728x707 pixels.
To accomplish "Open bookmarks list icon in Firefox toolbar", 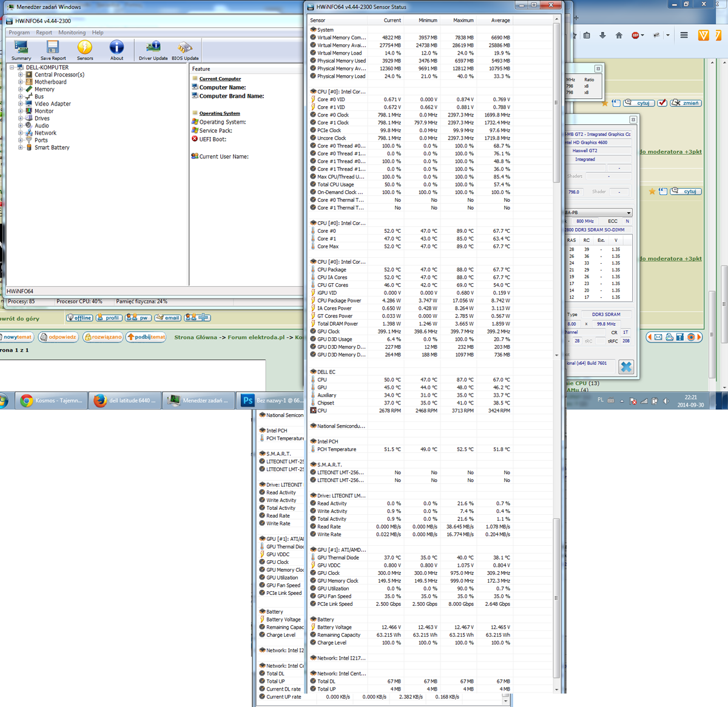I will pyautogui.click(x=587, y=36).
